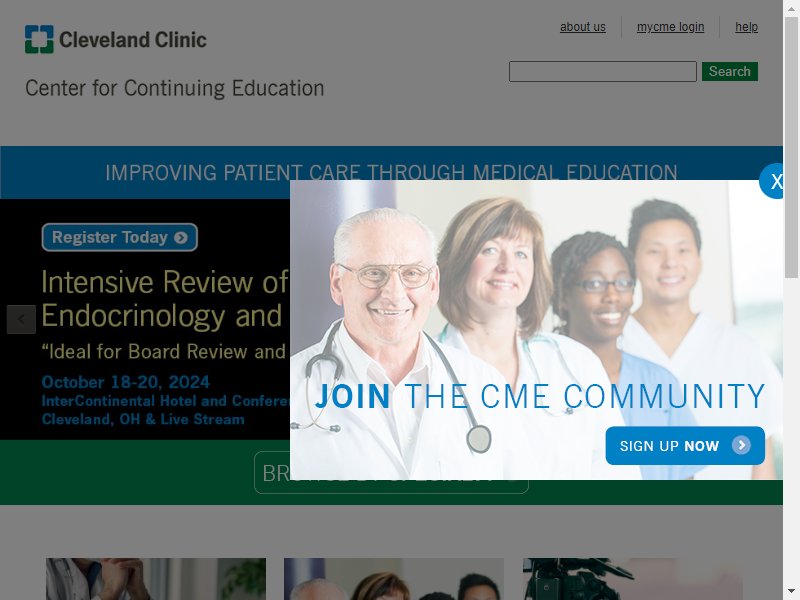Close the CME community popup

coord(772,181)
